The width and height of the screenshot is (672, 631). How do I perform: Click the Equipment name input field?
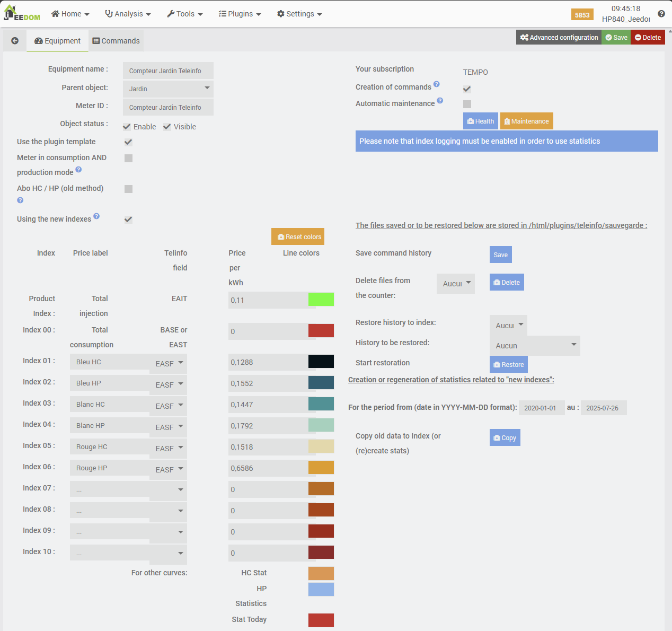168,71
